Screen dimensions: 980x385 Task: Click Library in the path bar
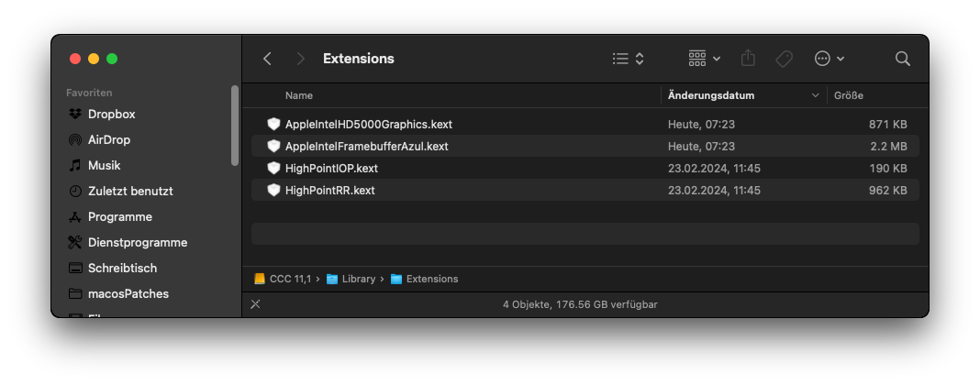tap(359, 279)
